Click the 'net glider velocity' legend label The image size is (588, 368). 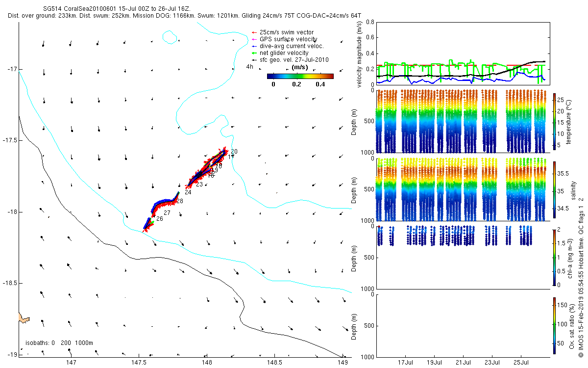(x=284, y=53)
